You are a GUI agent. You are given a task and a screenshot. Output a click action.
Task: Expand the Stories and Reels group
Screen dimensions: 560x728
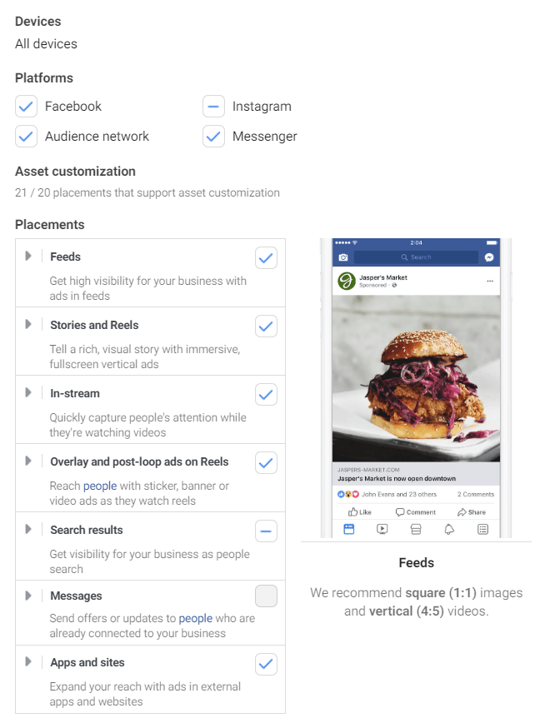[x=28, y=324]
